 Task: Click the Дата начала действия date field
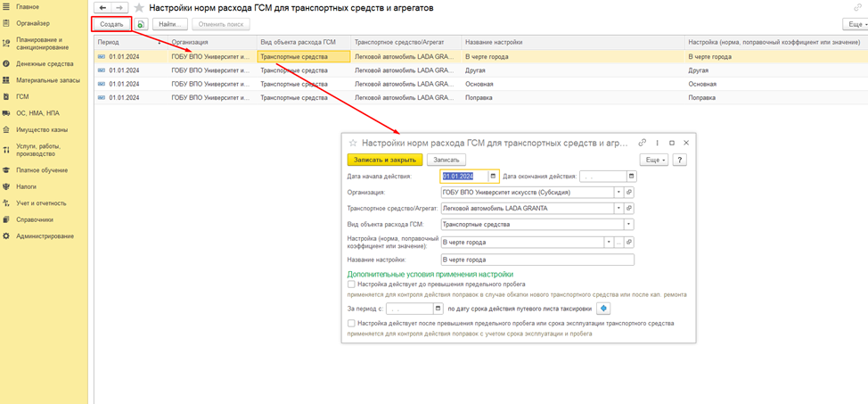pos(464,177)
